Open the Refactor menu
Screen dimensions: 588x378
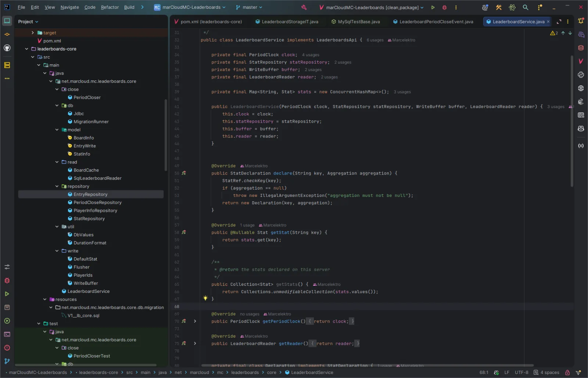pos(110,7)
